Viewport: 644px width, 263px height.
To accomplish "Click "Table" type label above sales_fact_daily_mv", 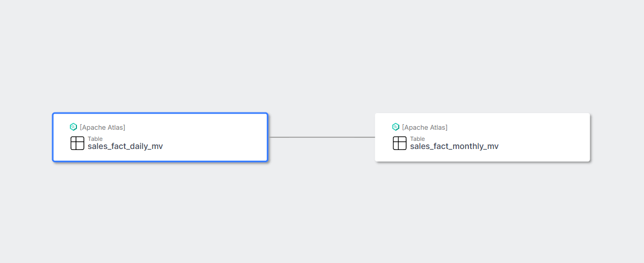I will (x=95, y=139).
